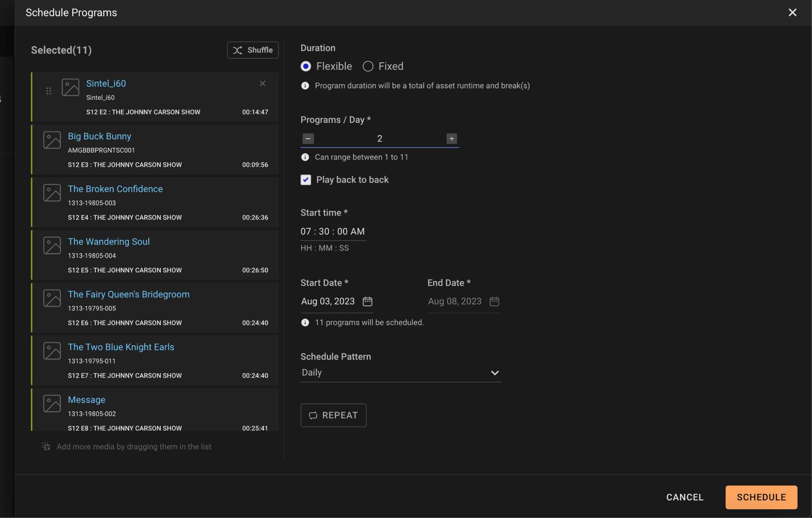Image resolution: width=812 pixels, height=518 pixels.
Task: Click the Big Buck Bunny thumbnail icon
Action: [x=52, y=140]
